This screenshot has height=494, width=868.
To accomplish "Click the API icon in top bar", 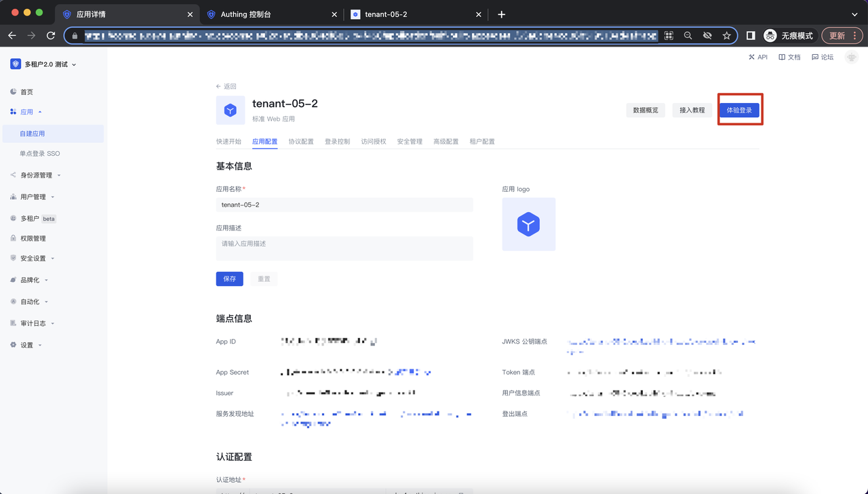I will 751,58.
